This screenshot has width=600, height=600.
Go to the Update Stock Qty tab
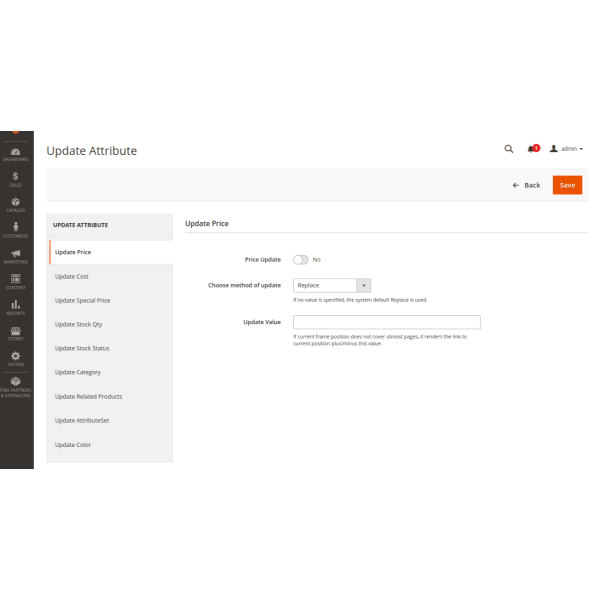[78, 324]
